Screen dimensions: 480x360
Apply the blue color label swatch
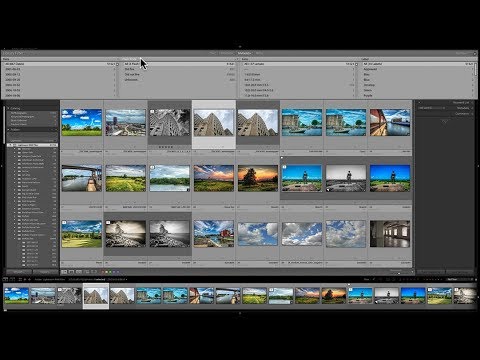pos(114,272)
